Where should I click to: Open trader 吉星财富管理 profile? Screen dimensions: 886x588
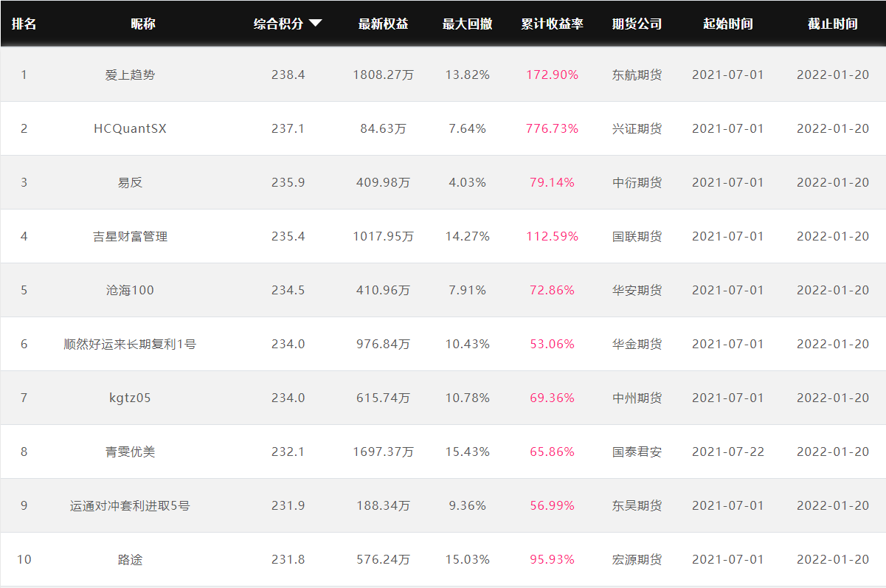130,236
